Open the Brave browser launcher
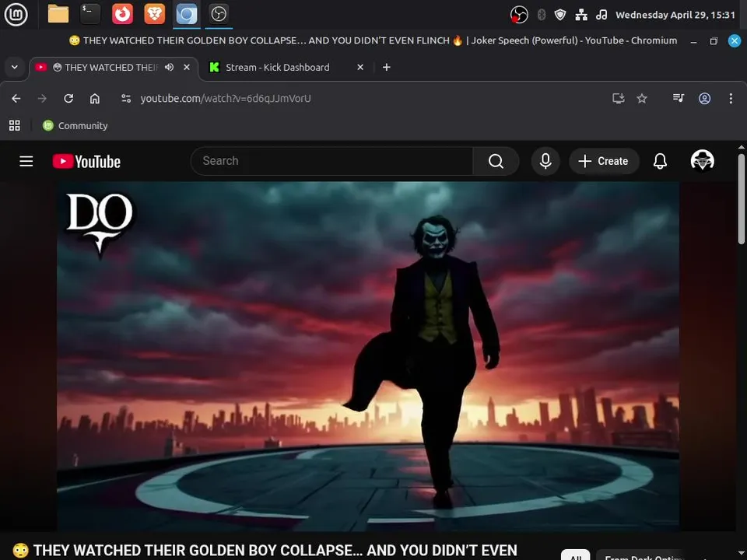Viewport: 747px width, 560px height. click(x=154, y=14)
